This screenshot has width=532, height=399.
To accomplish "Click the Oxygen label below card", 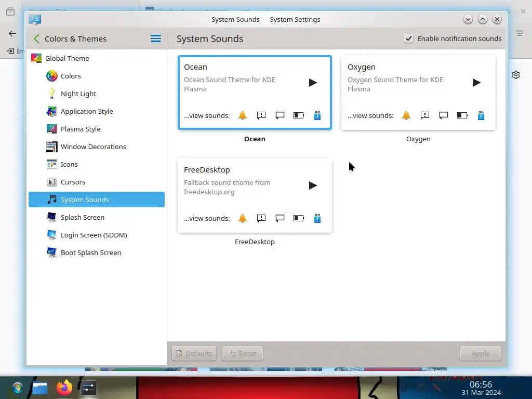I will pyautogui.click(x=418, y=139).
